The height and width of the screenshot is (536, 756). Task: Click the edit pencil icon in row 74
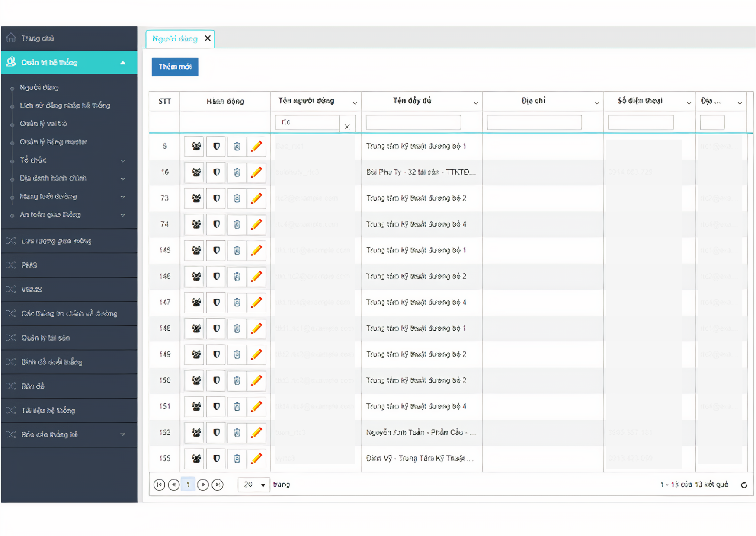click(256, 224)
